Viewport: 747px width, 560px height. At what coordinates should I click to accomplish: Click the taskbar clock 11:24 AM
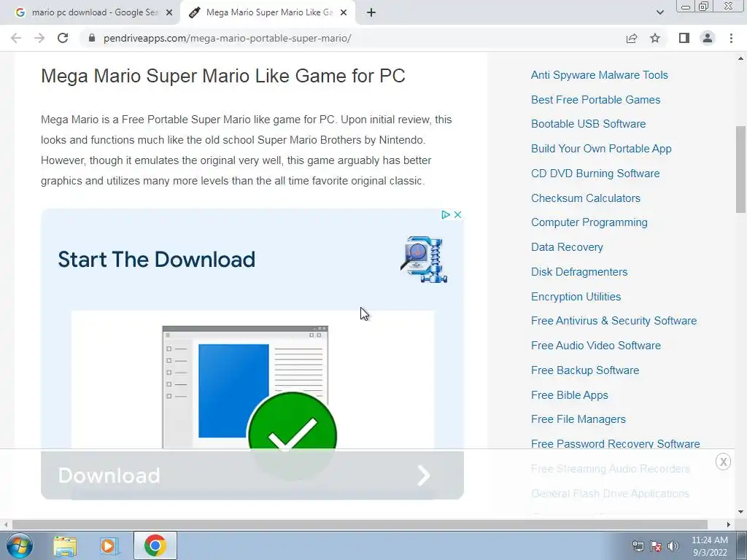pos(710,546)
